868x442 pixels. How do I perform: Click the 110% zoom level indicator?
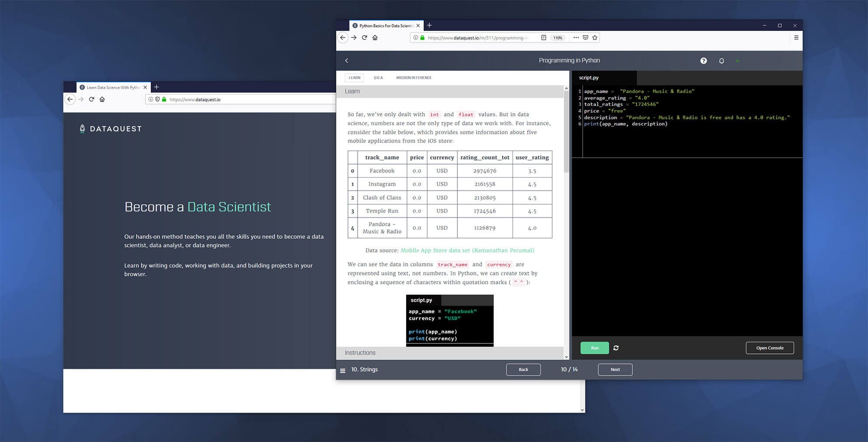point(558,38)
